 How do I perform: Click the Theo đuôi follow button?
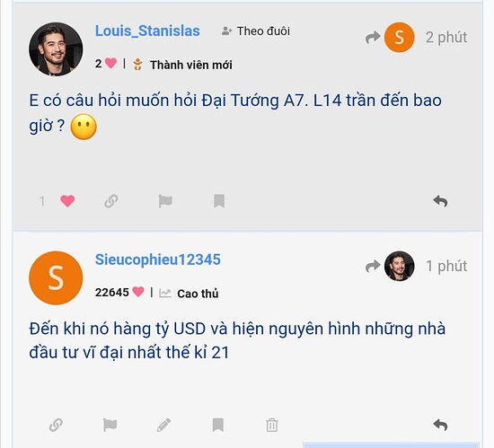255,31
